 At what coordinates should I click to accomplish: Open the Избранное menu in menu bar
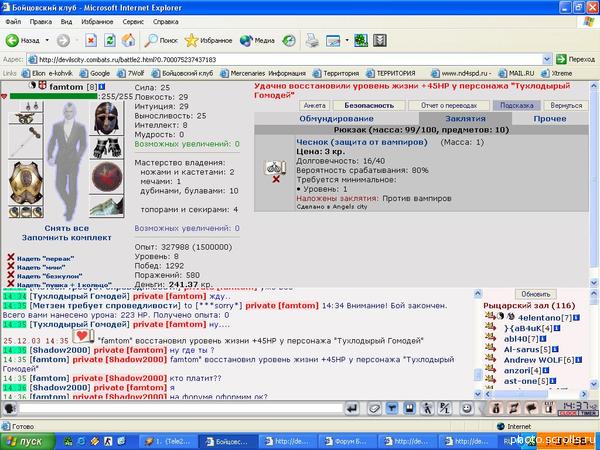coord(97,22)
